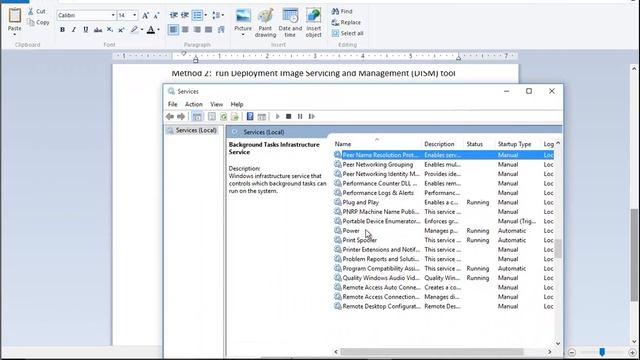
Task: Grow font size in WordPad
Action: [145, 16]
